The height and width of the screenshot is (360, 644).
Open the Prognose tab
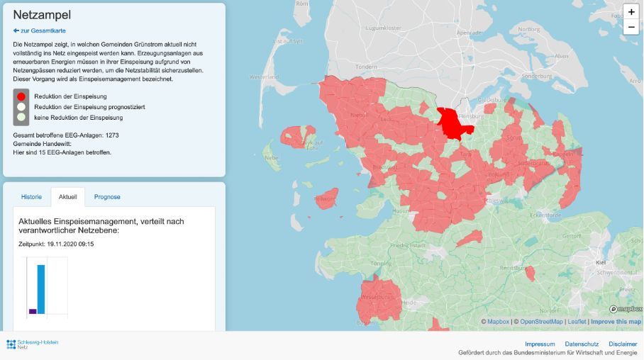click(x=107, y=197)
